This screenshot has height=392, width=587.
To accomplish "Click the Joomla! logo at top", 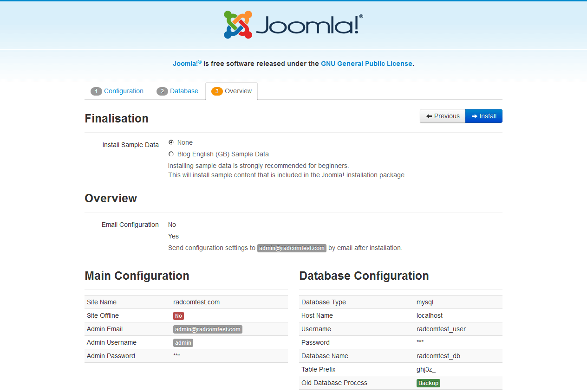I will pos(293,25).
